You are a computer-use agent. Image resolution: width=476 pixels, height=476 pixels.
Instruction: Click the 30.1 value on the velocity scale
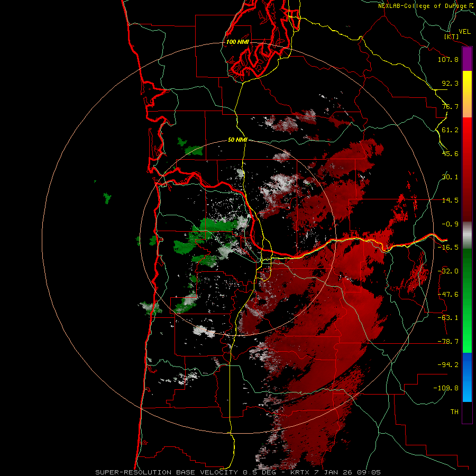pyautogui.click(x=450, y=177)
